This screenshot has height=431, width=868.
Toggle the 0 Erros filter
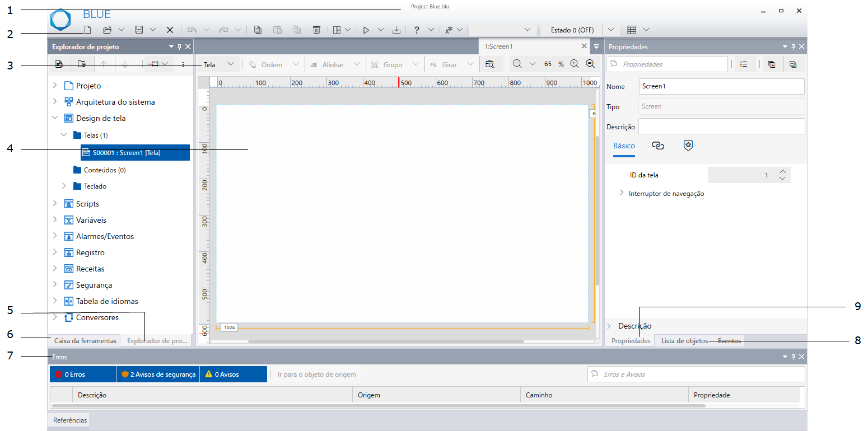(x=83, y=374)
